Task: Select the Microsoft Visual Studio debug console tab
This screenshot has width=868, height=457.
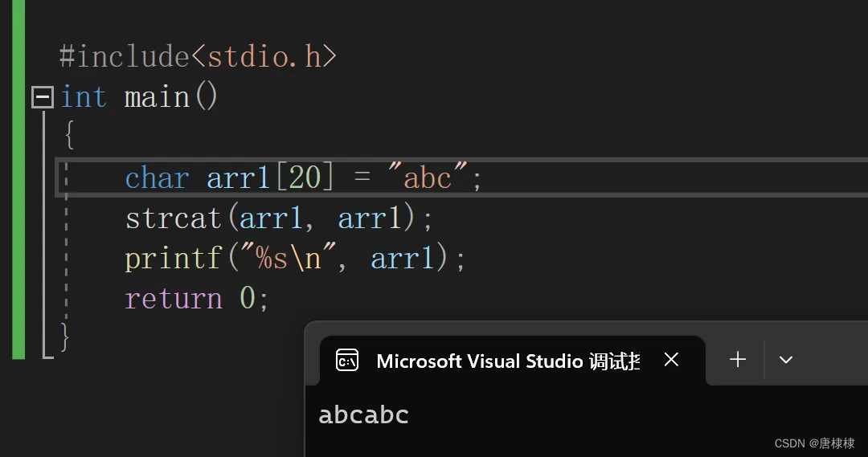Action: point(508,361)
